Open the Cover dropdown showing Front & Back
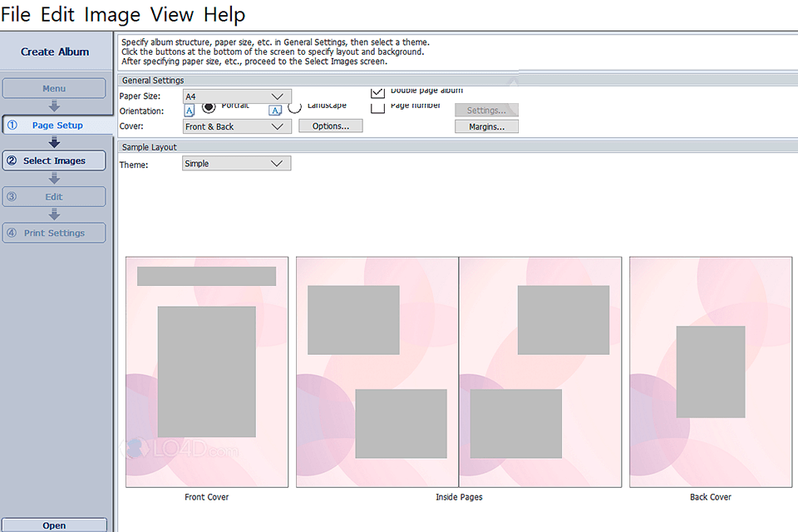798x532 pixels. (x=236, y=126)
